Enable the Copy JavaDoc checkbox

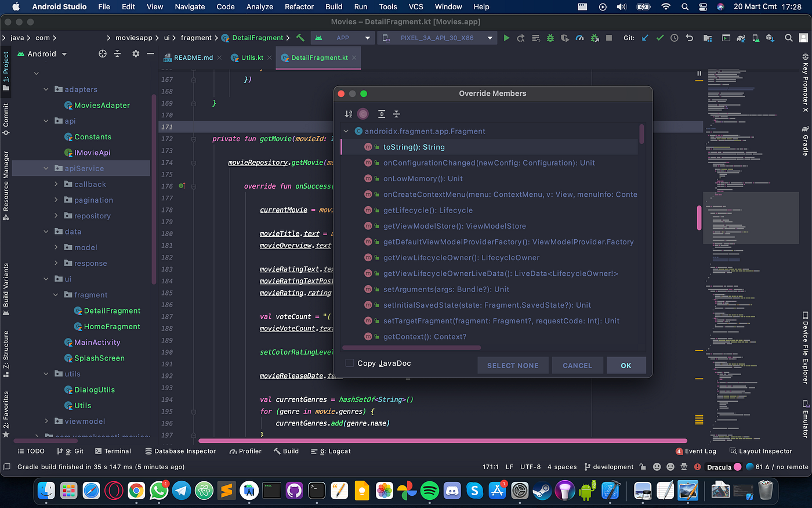tap(349, 363)
